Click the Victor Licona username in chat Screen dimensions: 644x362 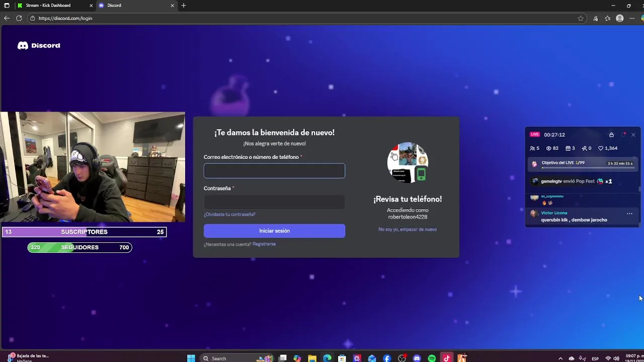coord(554,213)
